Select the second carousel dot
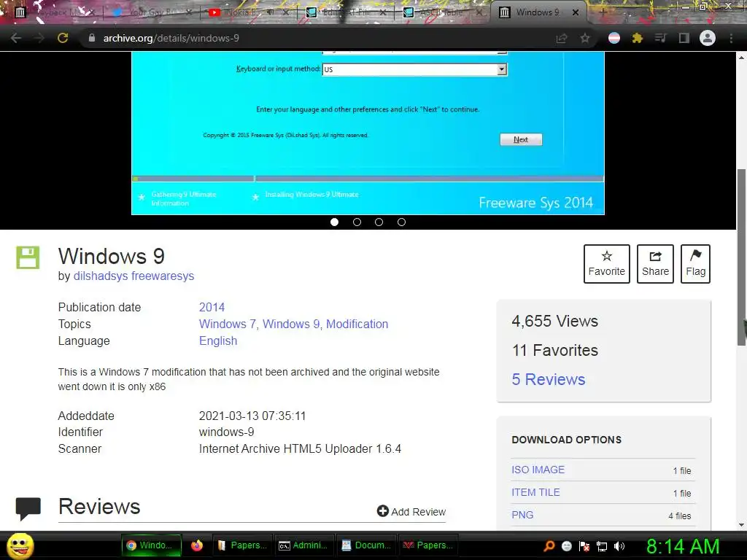This screenshot has height=560, width=747. click(357, 222)
